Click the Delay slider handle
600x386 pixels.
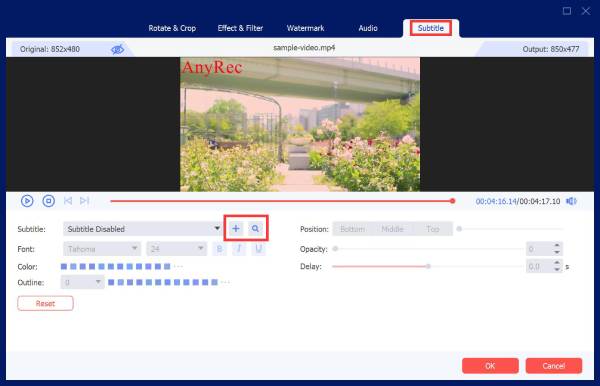[x=429, y=266]
